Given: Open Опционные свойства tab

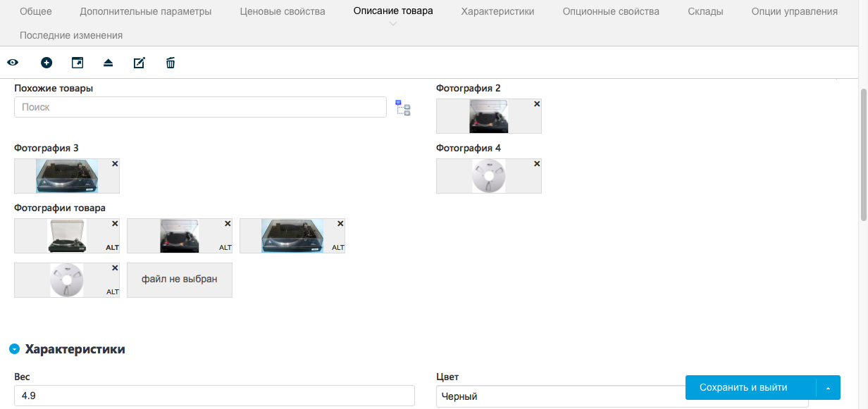Looking at the screenshot, I should tap(611, 11).
